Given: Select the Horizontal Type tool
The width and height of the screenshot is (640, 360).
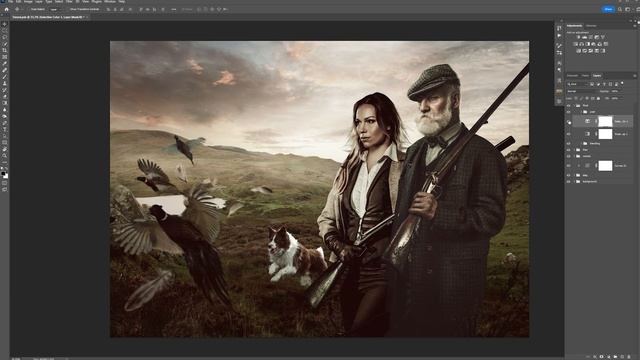Looking at the screenshot, I should tap(4, 129).
